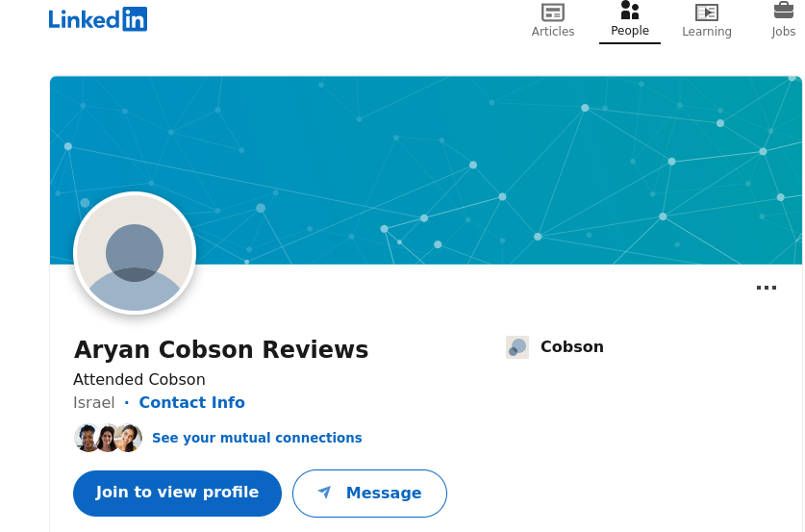Click the Join to view profile button
The width and height of the screenshot is (805, 532).
point(177,493)
